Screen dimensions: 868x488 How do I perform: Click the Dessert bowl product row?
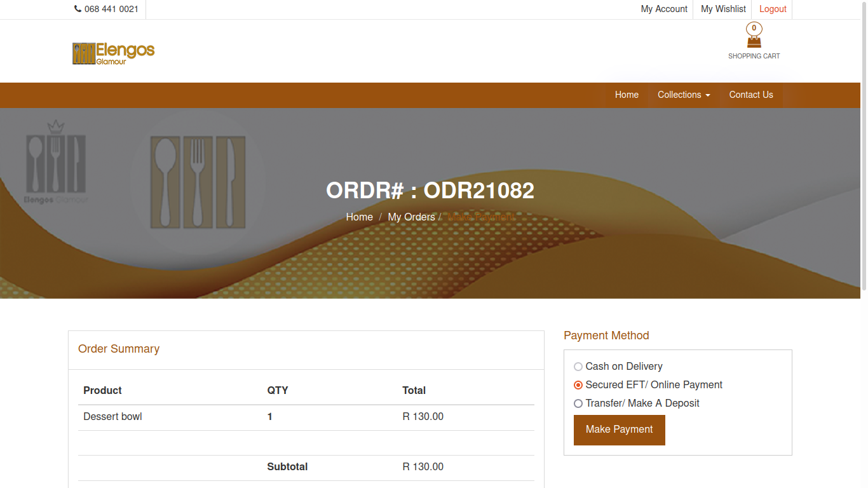(x=113, y=417)
